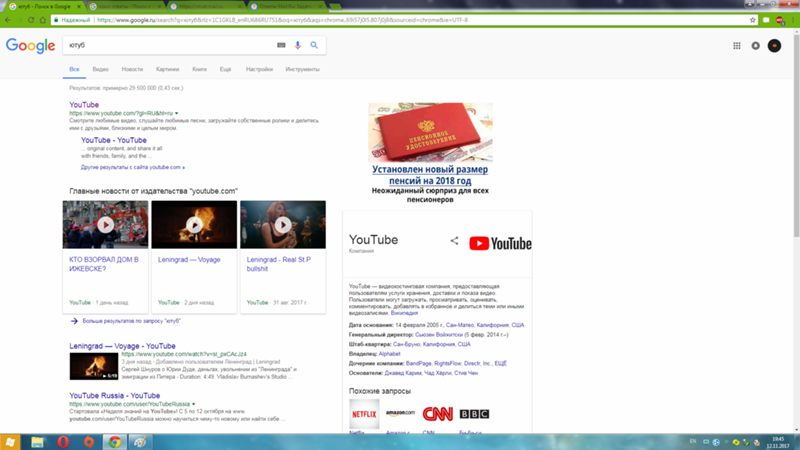Switch to the second Chrome browser tab
The image size is (800, 450).
pos(124,7)
